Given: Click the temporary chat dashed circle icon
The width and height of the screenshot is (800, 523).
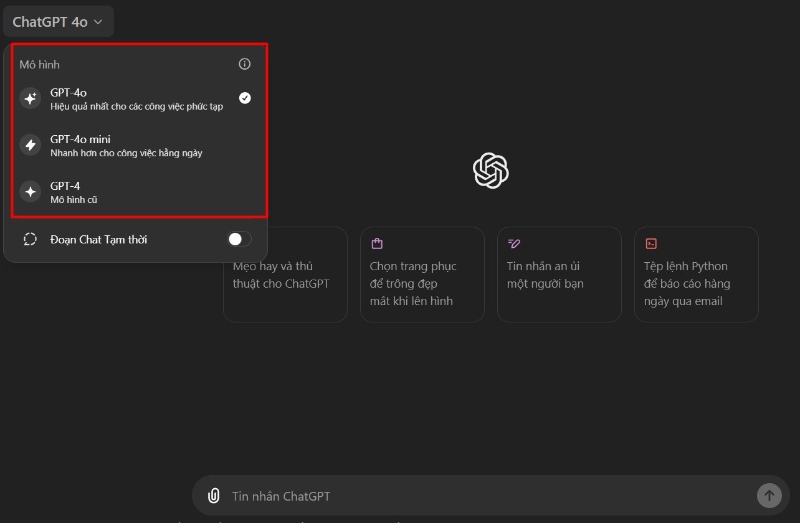Looking at the screenshot, I should coord(30,239).
